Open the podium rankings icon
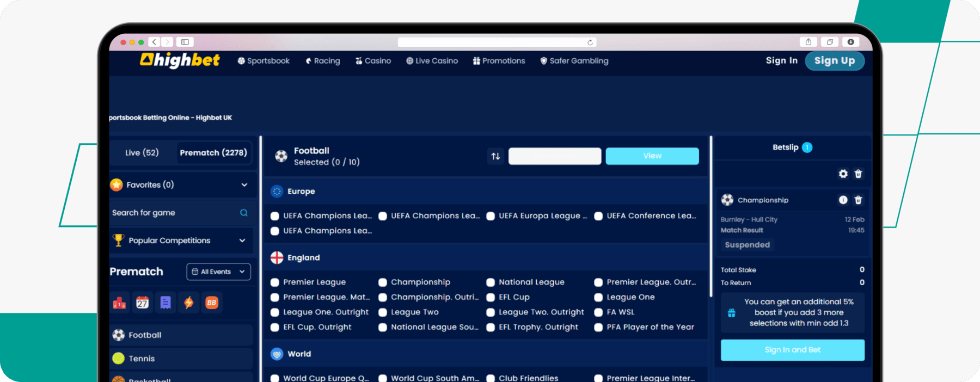Image resolution: width=980 pixels, height=382 pixels. pos(119,303)
